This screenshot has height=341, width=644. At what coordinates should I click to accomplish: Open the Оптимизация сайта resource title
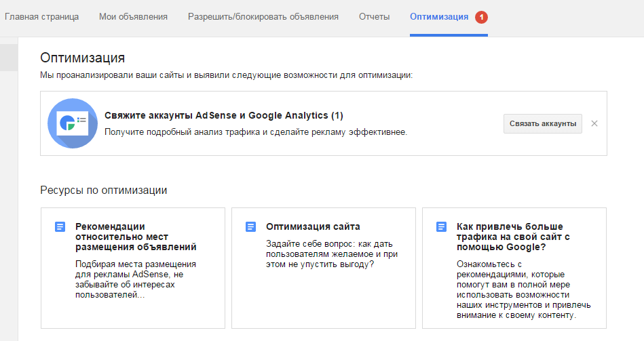(313, 226)
